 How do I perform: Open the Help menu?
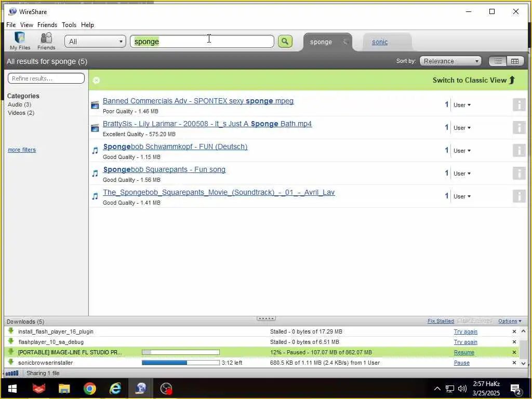(87, 25)
